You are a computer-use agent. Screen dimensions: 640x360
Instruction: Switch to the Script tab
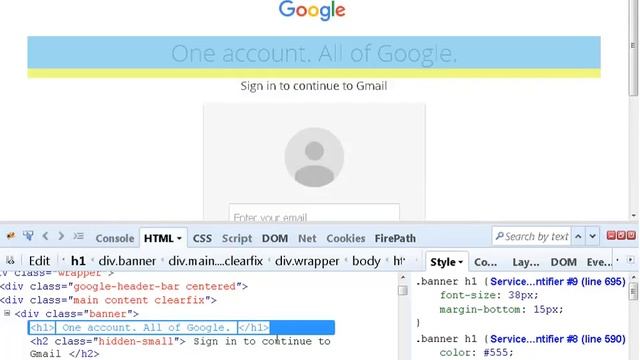click(x=237, y=238)
